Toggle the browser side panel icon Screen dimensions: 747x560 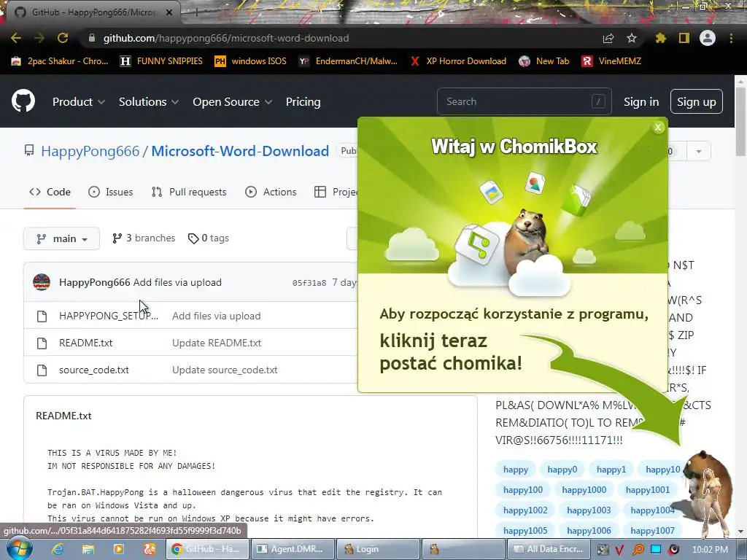[684, 38]
